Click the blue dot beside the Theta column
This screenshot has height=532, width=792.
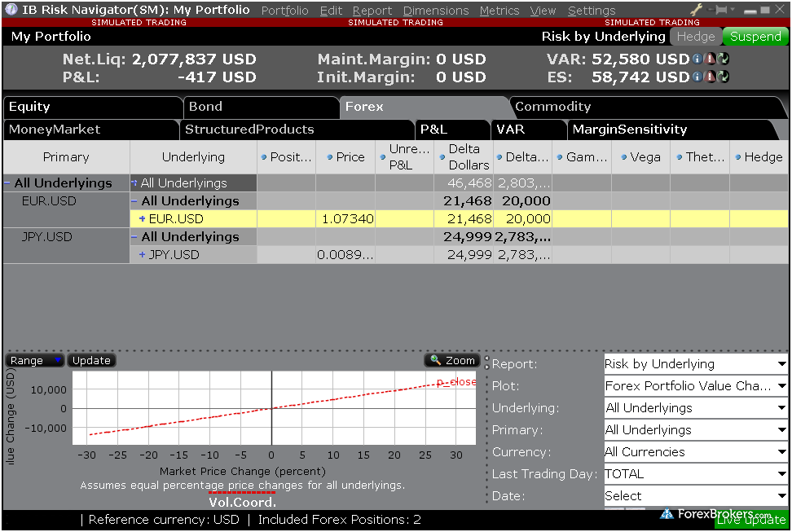[x=680, y=157]
